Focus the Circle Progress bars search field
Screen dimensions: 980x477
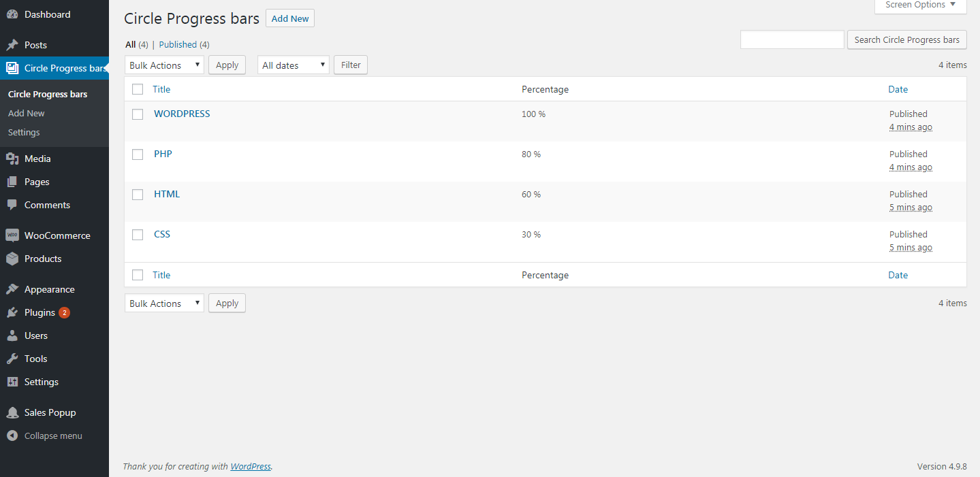pyautogui.click(x=792, y=39)
